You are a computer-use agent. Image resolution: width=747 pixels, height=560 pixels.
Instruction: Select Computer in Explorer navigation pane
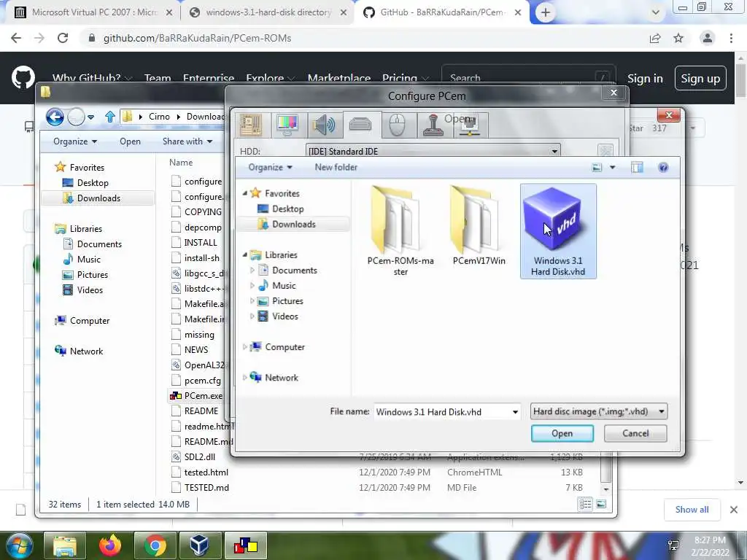(x=89, y=321)
